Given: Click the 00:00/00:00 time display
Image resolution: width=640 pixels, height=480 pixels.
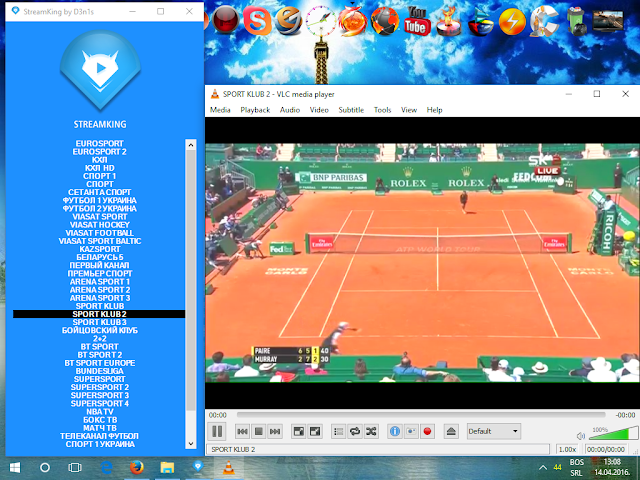Looking at the screenshot, I should pyautogui.click(x=606, y=449).
